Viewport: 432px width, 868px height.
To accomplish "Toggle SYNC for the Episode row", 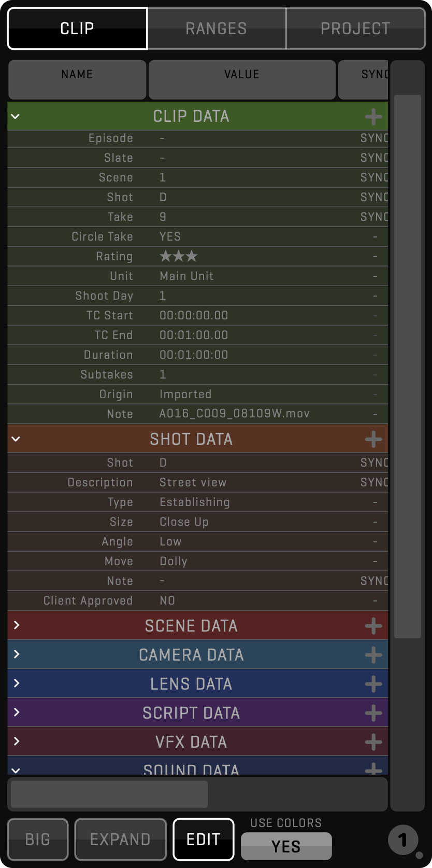I will [x=374, y=138].
